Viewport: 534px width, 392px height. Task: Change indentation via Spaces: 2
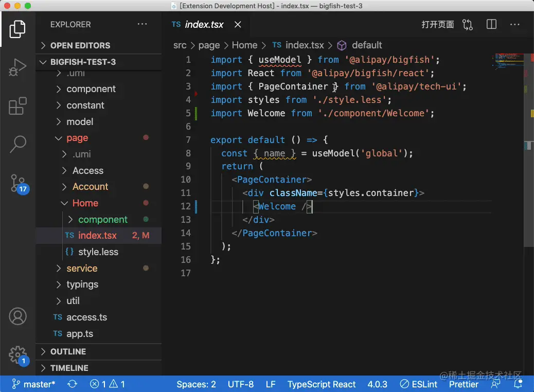click(196, 384)
